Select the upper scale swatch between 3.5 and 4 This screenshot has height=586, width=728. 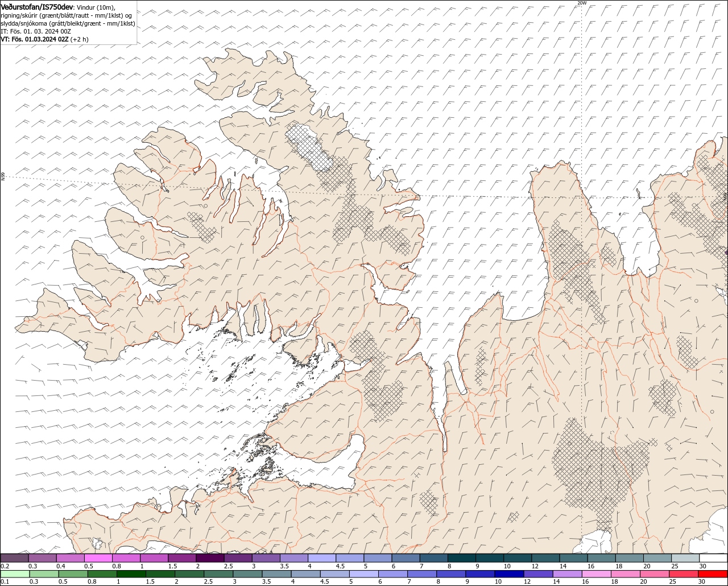(294, 558)
